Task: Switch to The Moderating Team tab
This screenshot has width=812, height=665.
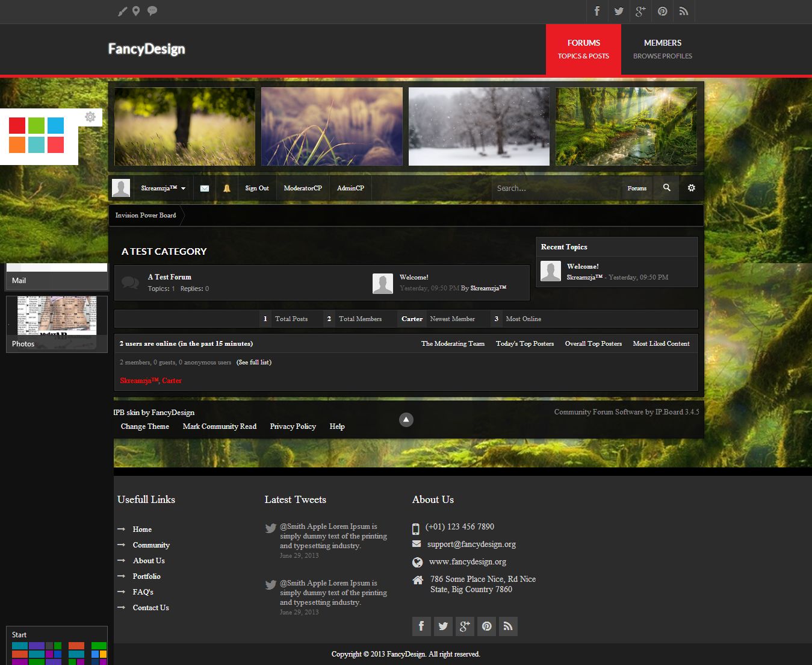Action: point(453,343)
